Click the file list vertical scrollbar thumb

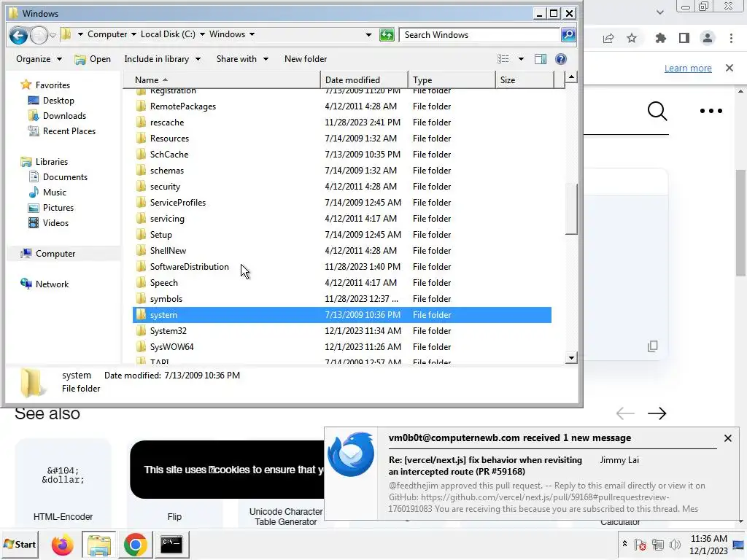pos(570,209)
